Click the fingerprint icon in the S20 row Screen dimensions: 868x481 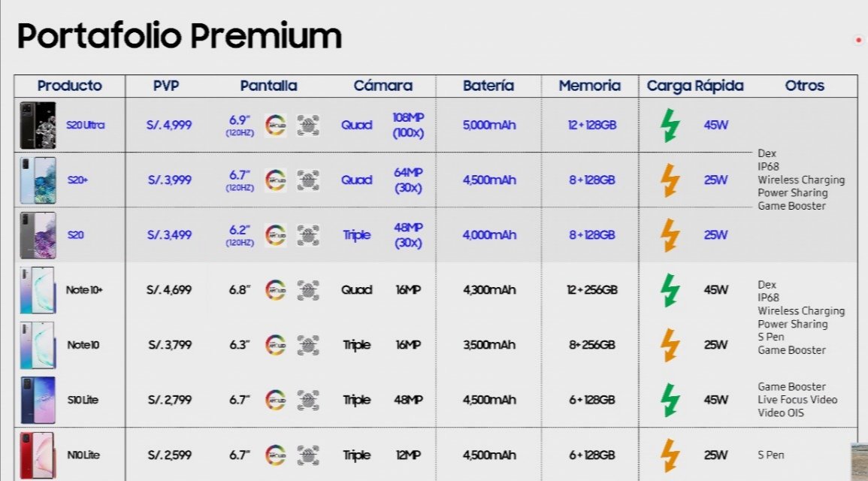(308, 234)
